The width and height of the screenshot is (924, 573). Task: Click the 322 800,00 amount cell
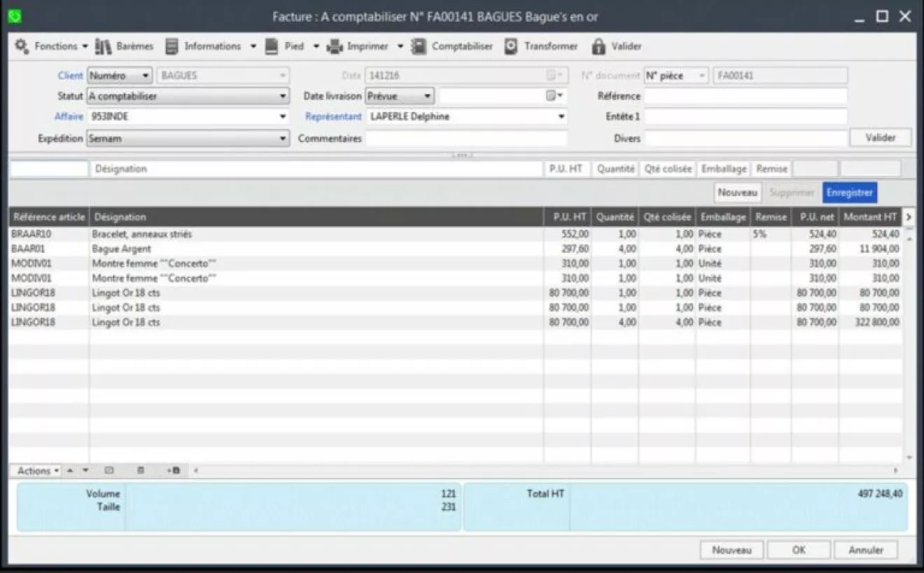[870, 322]
